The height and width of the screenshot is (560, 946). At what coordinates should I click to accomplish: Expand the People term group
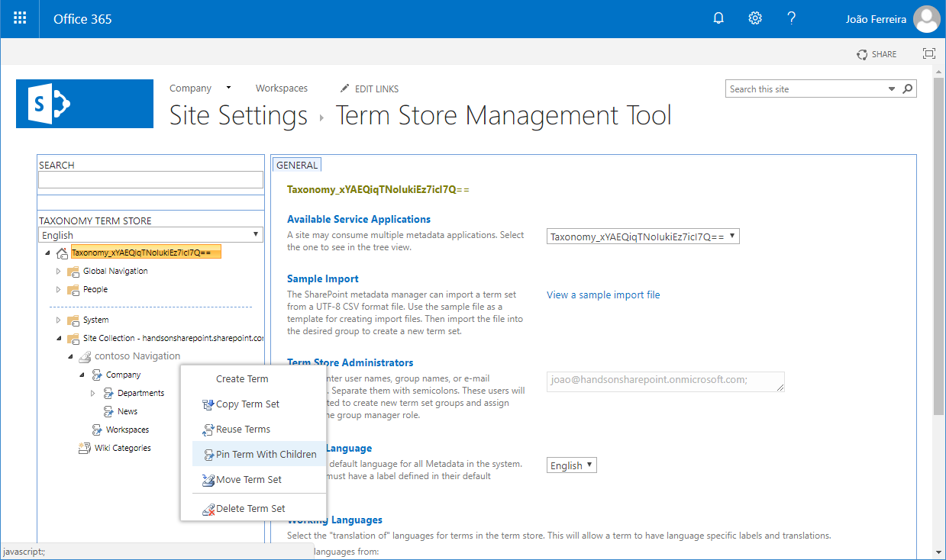pos(58,289)
